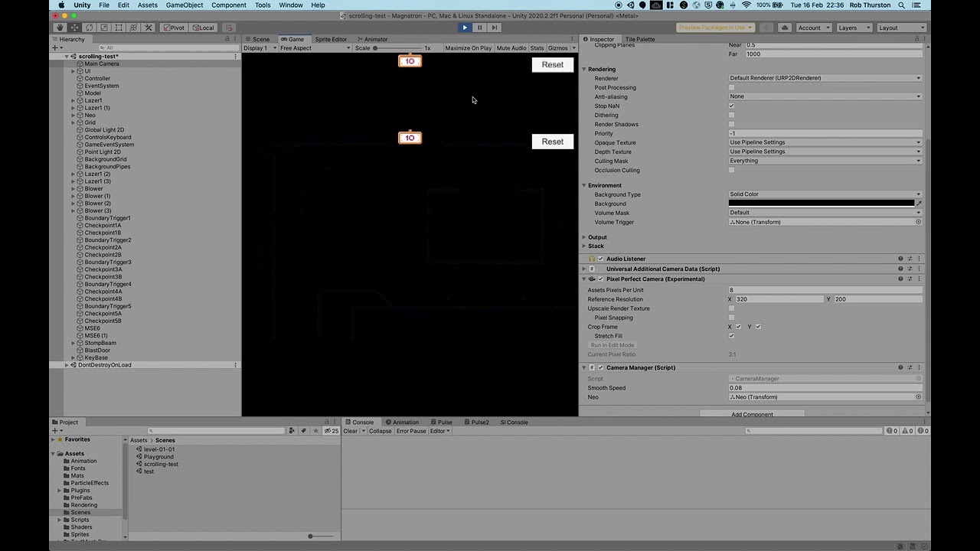
Task: Click the Add Component button
Action: point(752,414)
